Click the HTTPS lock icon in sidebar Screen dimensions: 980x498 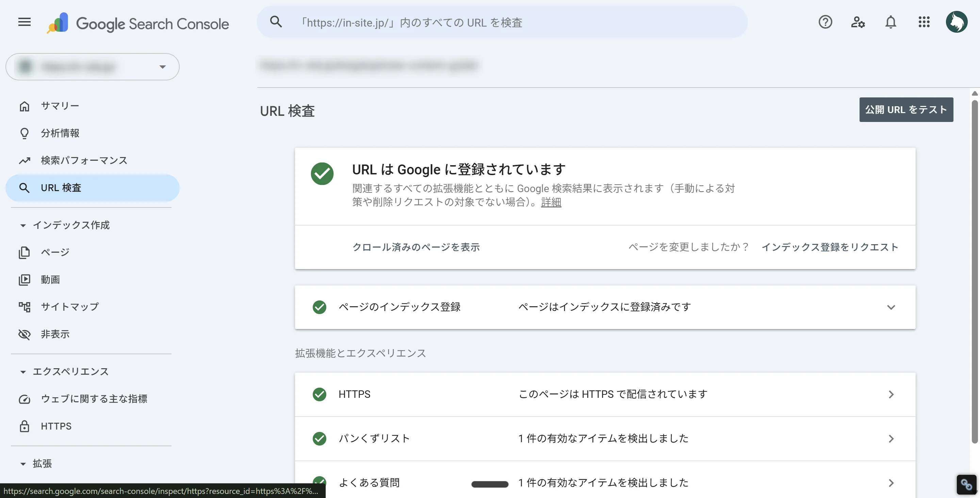24,426
